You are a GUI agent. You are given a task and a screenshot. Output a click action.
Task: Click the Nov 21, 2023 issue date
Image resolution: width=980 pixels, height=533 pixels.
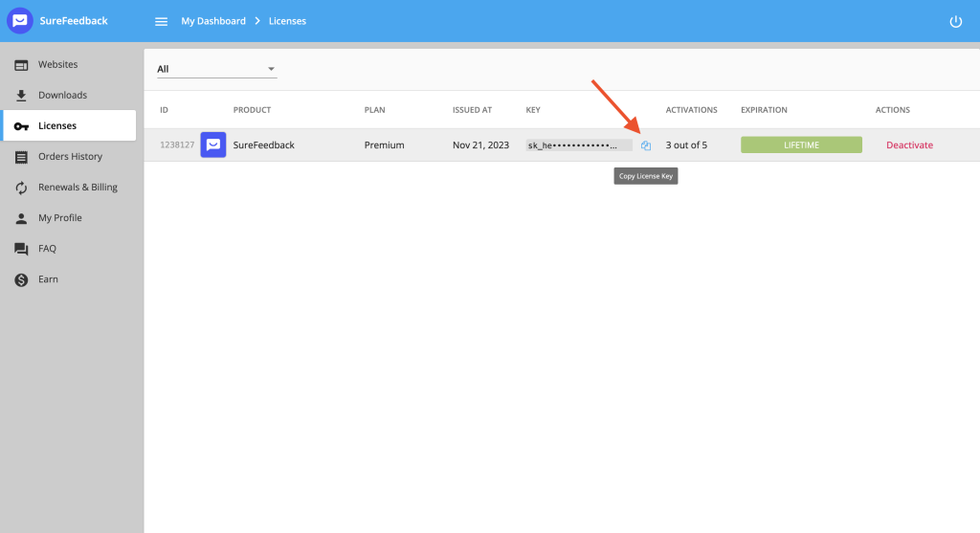[480, 144]
